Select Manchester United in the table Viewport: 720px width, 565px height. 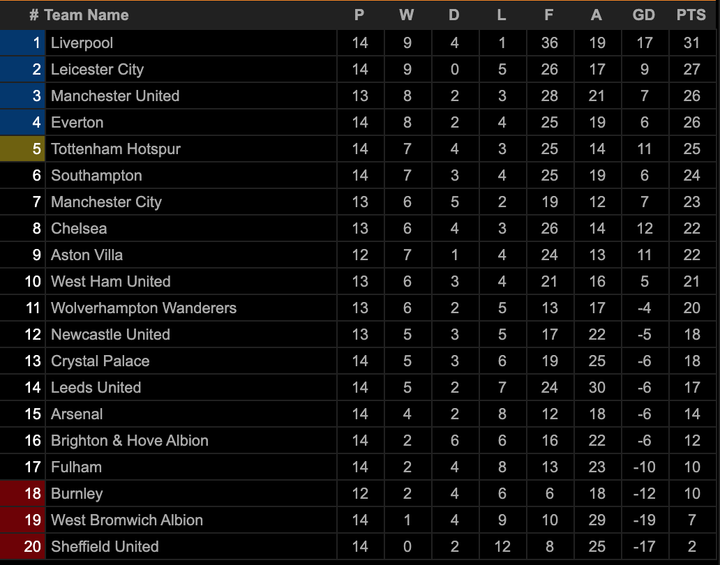point(115,96)
